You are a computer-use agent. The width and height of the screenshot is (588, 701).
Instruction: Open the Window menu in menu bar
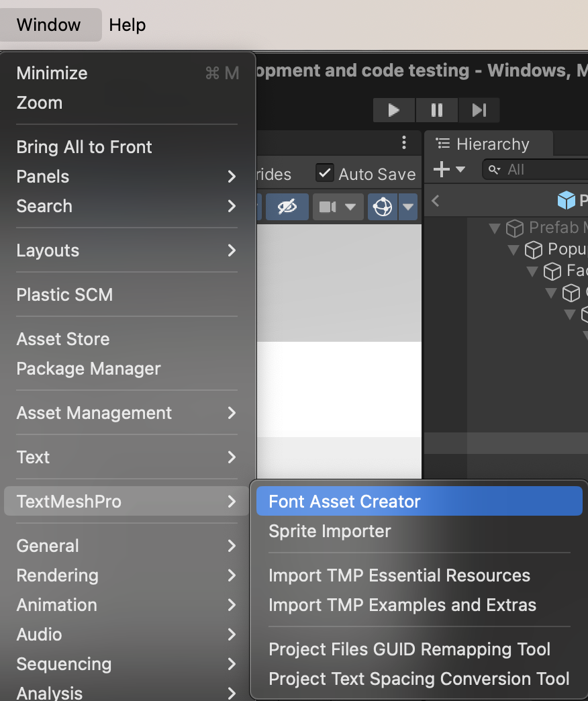49,25
